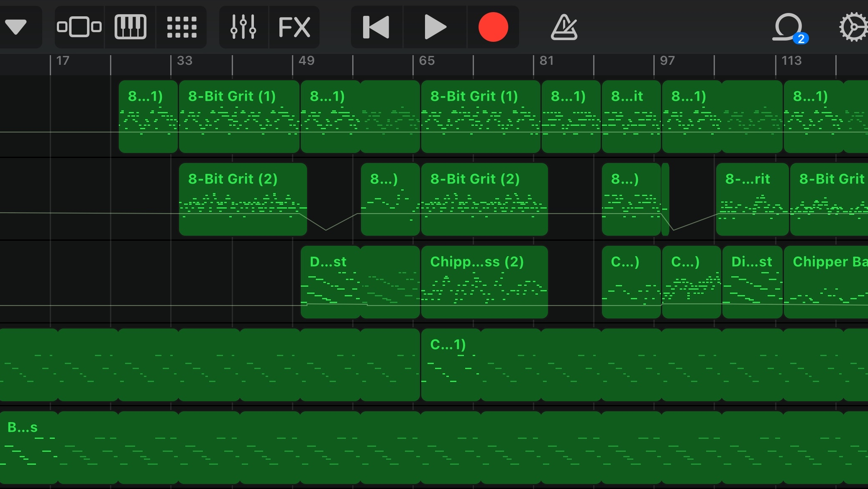The image size is (868, 489).
Task: Show the FX panel
Action: [x=294, y=27]
